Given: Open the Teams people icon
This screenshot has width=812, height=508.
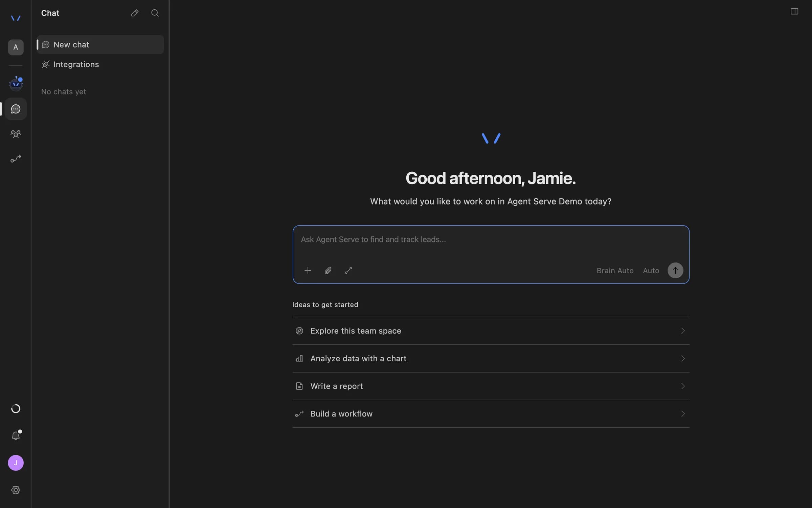Looking at the screenshot, I should coord(16,134).
